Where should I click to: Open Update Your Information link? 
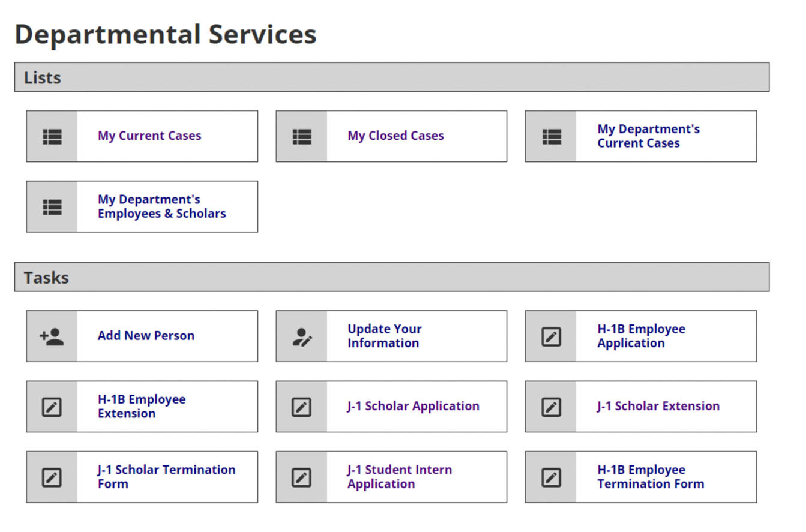click(384, 336)
